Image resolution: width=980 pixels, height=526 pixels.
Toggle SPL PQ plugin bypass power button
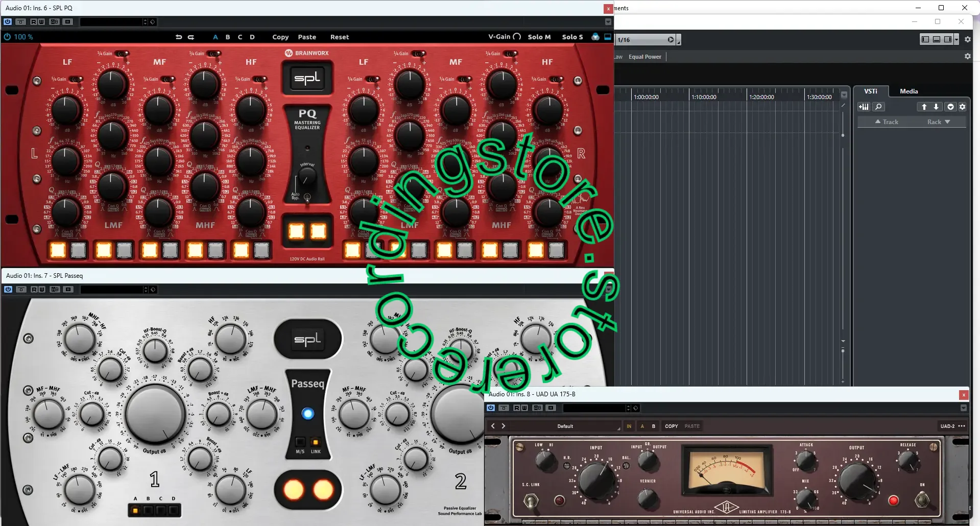point(8,22)
